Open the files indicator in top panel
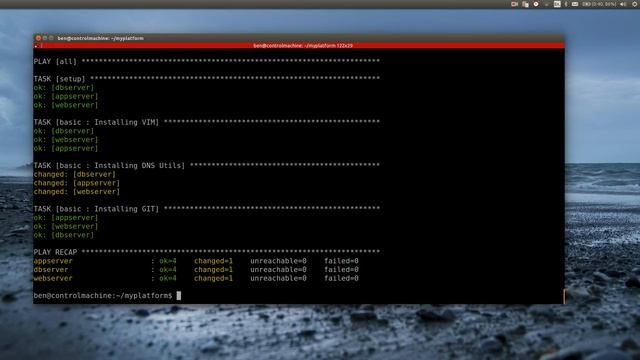The height and width of the screenshot is (360, 640). pyautogui.click(x=525, y=4)
